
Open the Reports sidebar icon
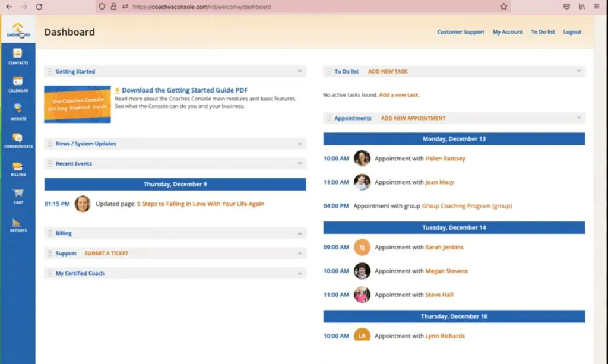coord(18,224)
